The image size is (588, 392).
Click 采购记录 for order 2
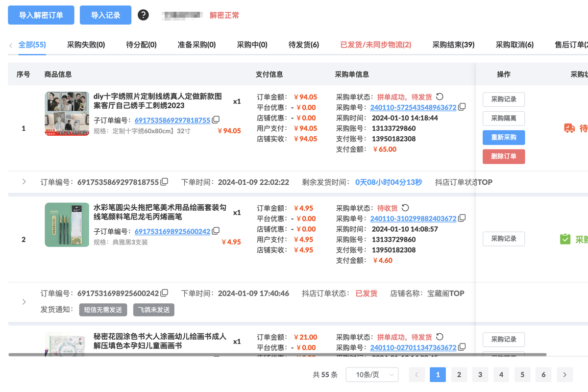[504, 239]
